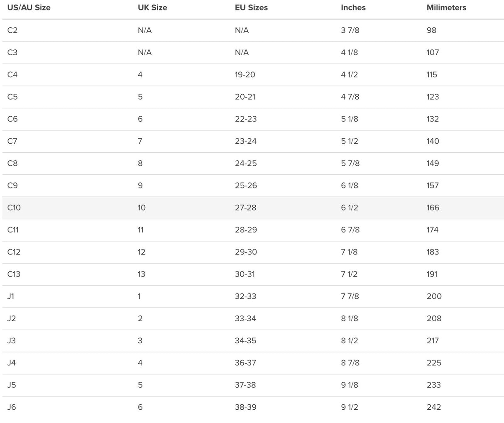Click the 242 millimeters cell

pyautogui.click(x=433, y=407)
